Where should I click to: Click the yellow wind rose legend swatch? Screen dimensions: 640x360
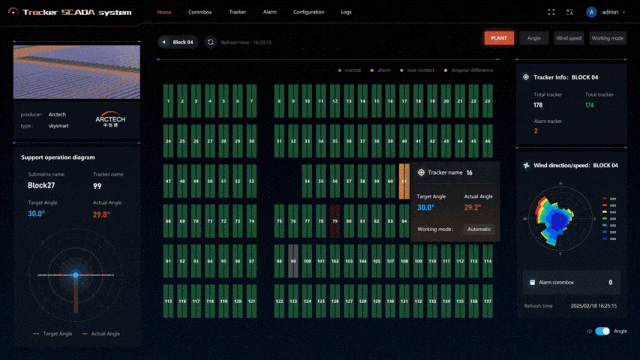pyautogui.click(x=605, y=212)
